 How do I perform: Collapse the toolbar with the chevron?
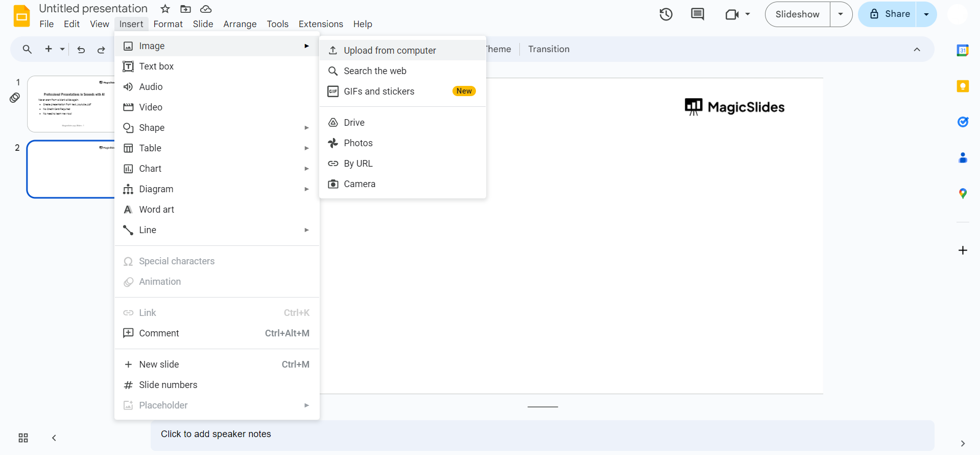pyautogui.click(x=917, y=50)
